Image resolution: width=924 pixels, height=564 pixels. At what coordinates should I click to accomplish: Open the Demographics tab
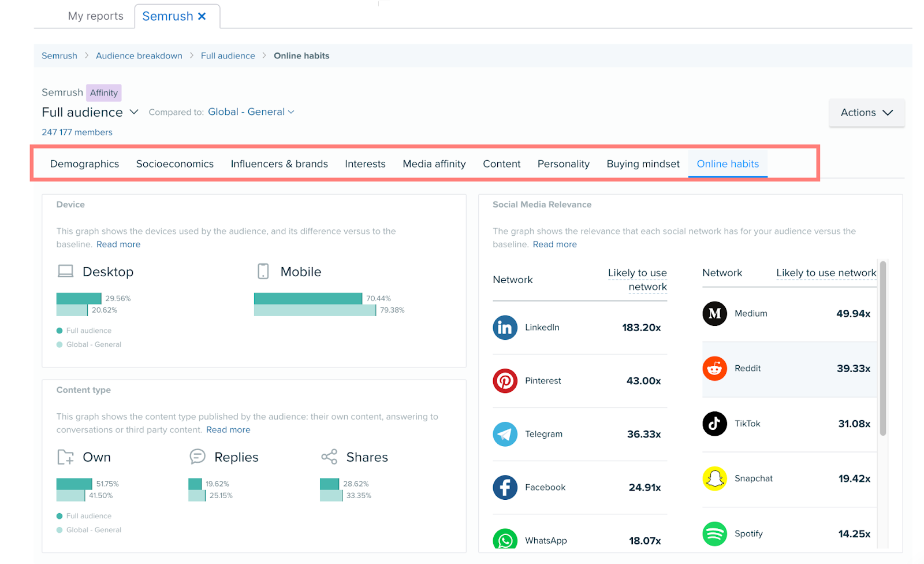(x=85, y=164)
